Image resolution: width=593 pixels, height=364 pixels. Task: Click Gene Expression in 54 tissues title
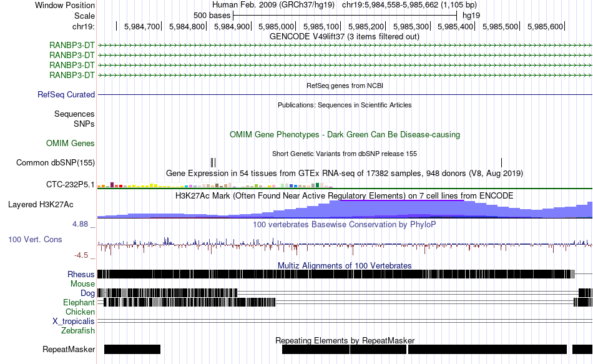pos(344,174)
